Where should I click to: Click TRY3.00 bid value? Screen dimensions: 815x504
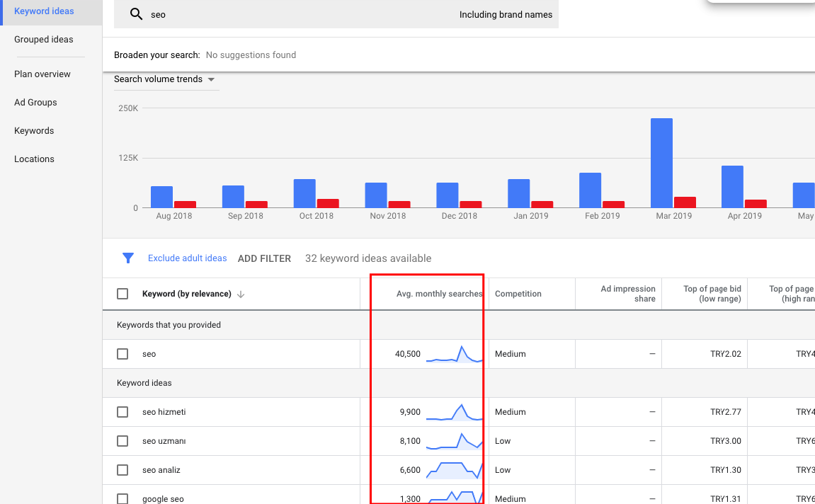(x=726, y=441)
